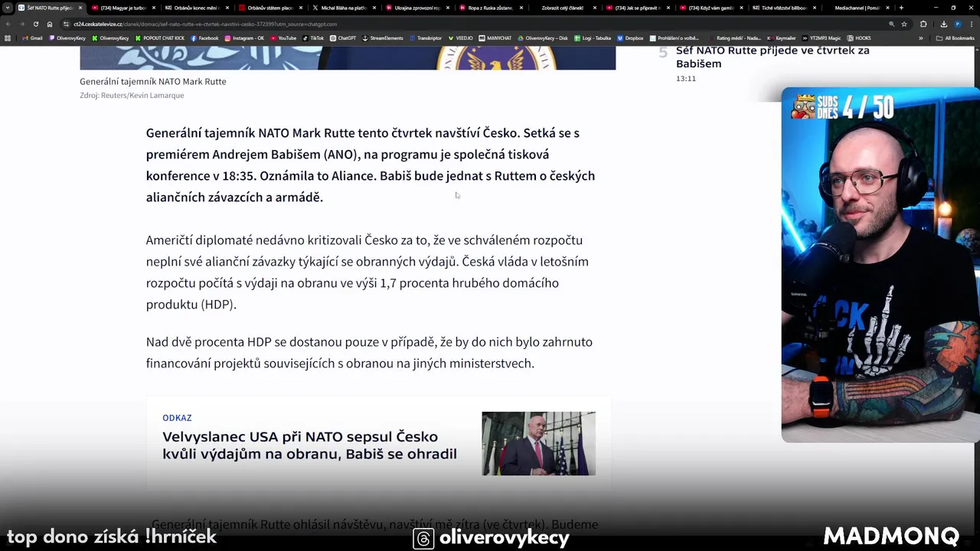Image resolution: width=980 pixels, height=551 pixels.
Task: Open the VEED.IO bookmark
Action: [x=461, y=38]
